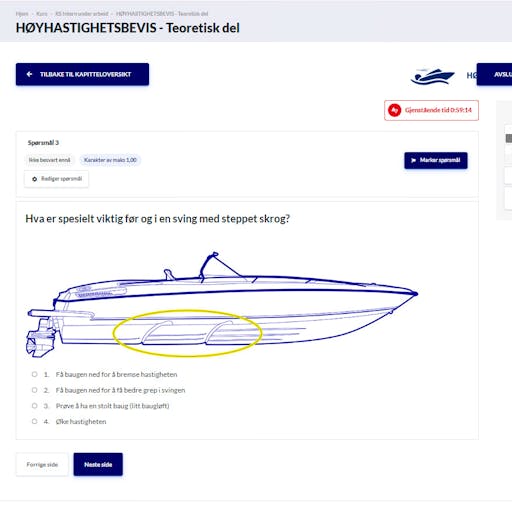The height and width of the screenshot is (512, 512).
Task: Click the speedboat logo icon
Action: click(x=432, y=76)
